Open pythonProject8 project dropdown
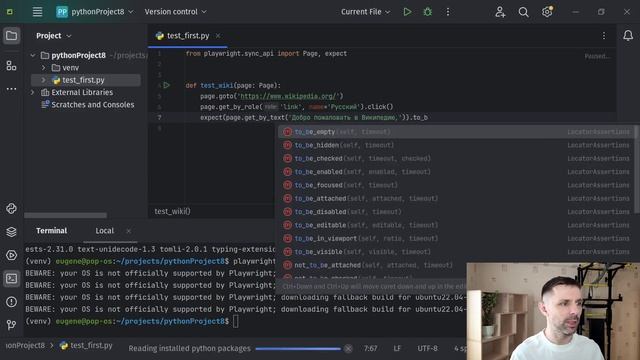 pyautogui.click(x=95, y=12)
